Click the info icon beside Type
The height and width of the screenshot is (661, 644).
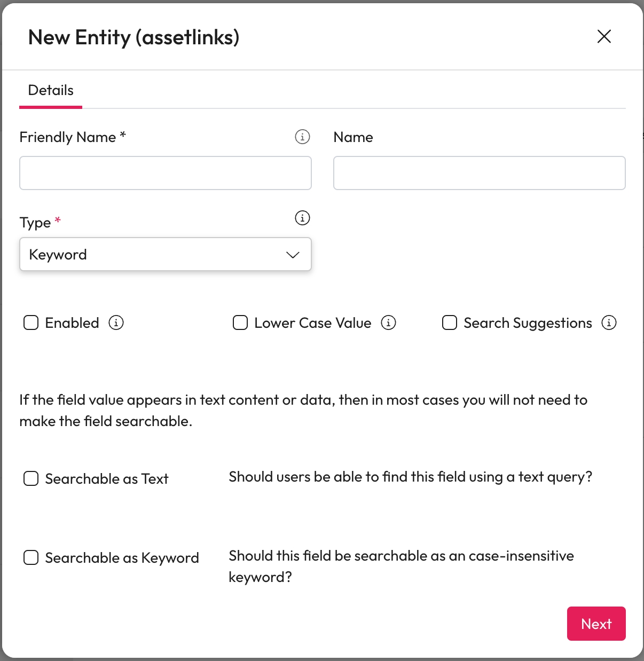302,218
